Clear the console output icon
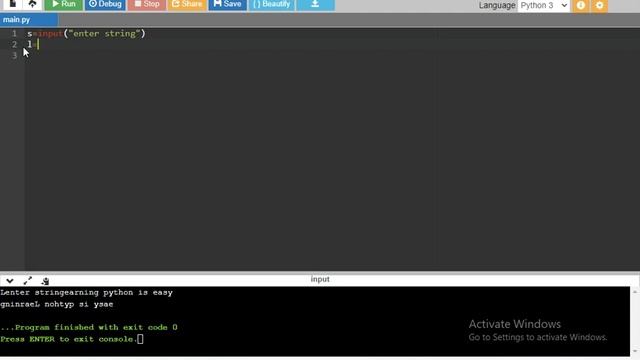The width and height of the screenshot is (640, 360). [45, 281]
